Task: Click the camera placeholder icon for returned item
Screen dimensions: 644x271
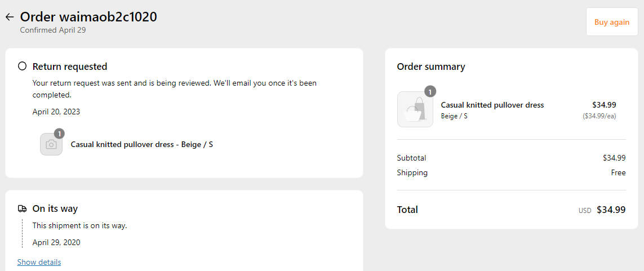Action: click(51, 144)
